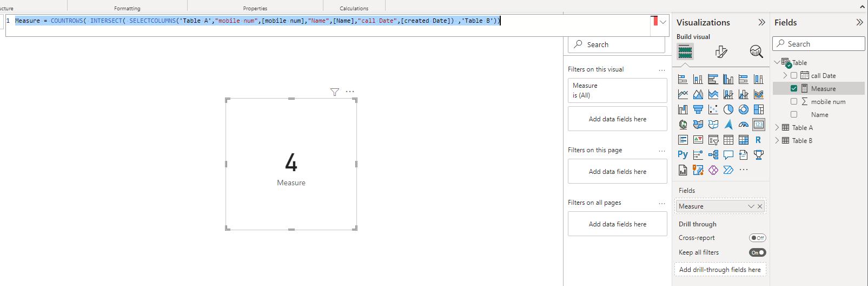Uncheck the Measure field checkbox

[794, 89]
